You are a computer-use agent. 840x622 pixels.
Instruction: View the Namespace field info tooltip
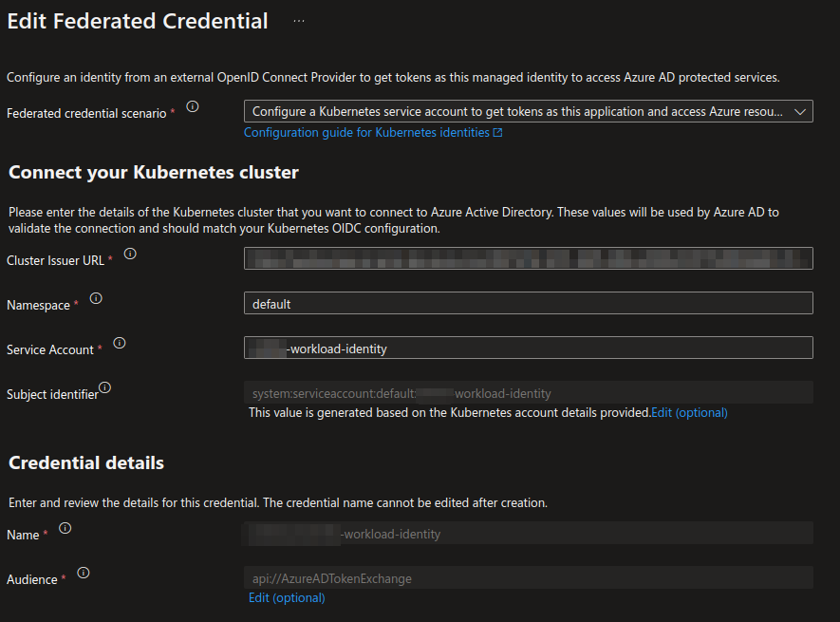96,297
